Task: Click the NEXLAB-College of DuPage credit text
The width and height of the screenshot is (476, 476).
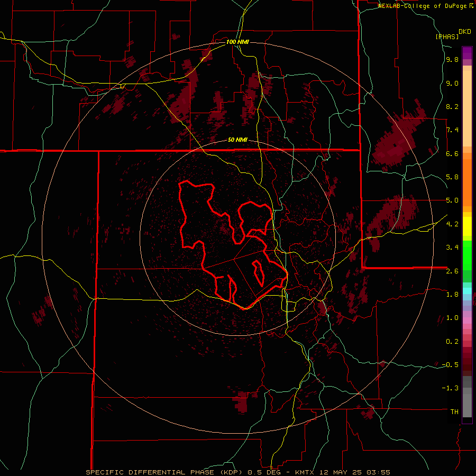Action: tap(426, 6)
